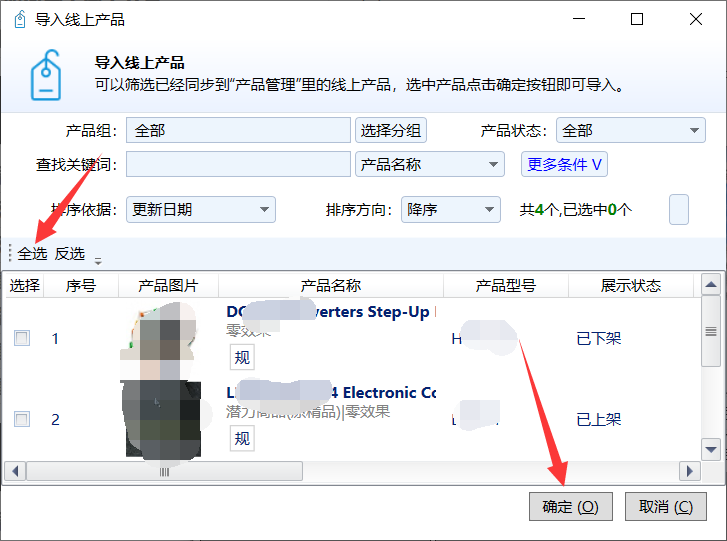Click the 规 icon in product row 1
Image resolution: width=727 pixels, height=541 pixels.
click(242, 358)
